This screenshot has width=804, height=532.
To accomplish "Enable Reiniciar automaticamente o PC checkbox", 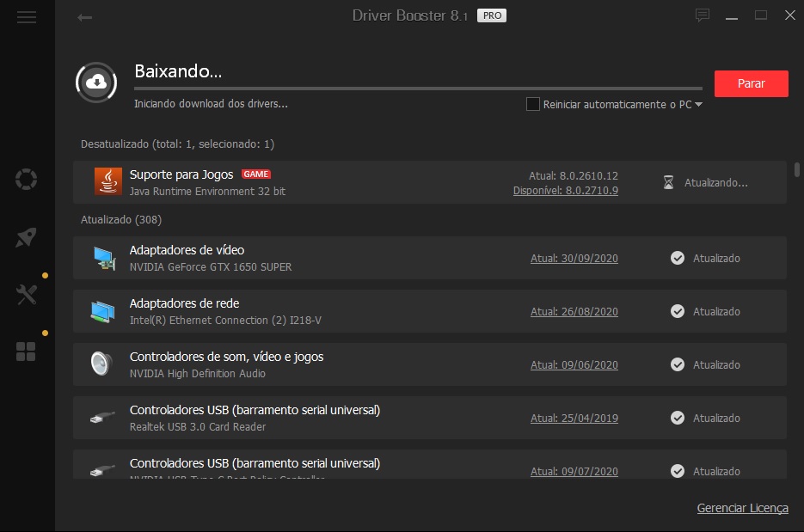I will point(533,104).
